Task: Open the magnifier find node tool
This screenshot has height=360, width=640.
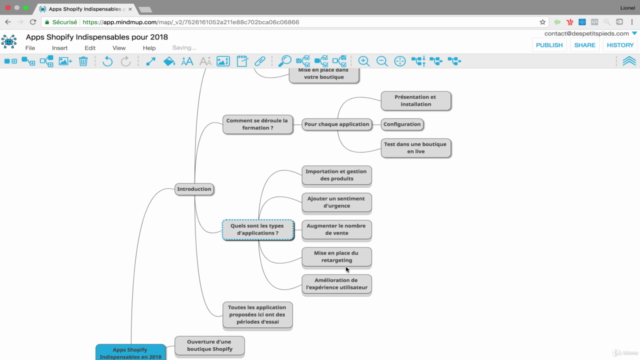Action: click(x=284, y=61)
